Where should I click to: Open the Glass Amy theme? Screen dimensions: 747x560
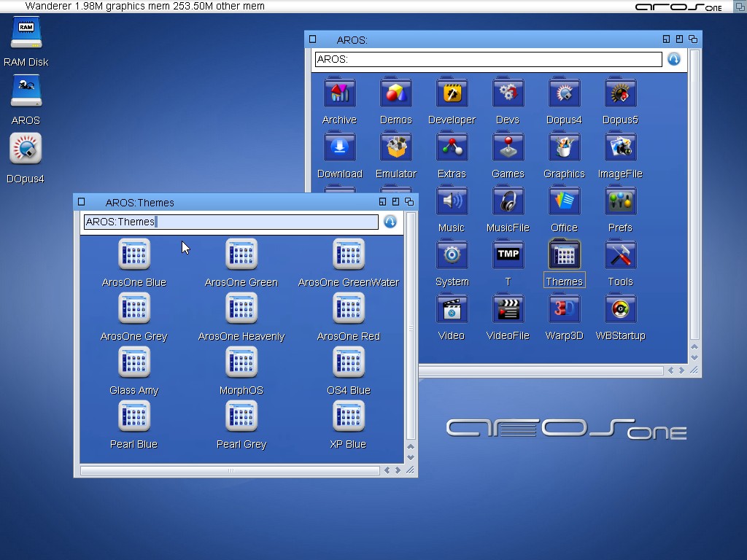[x=134, y=363]
